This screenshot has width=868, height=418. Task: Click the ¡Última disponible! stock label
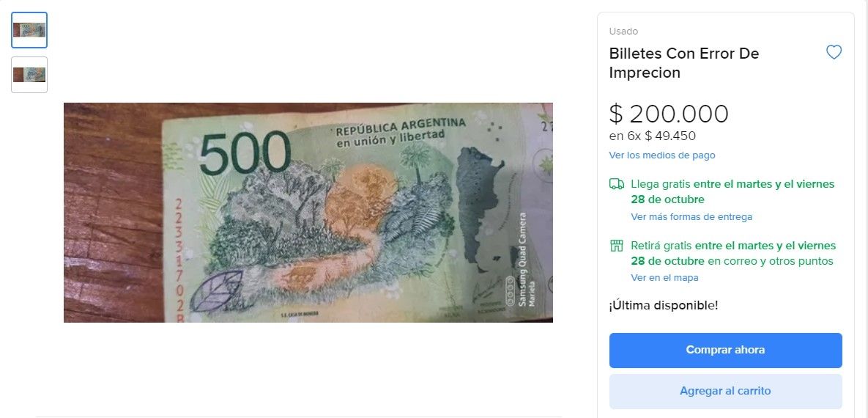[664, 306]
